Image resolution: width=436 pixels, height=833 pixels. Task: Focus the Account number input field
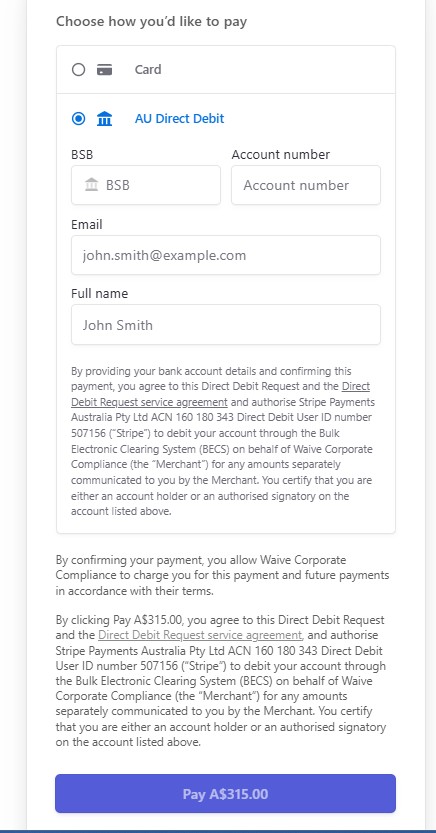point(306,185)
